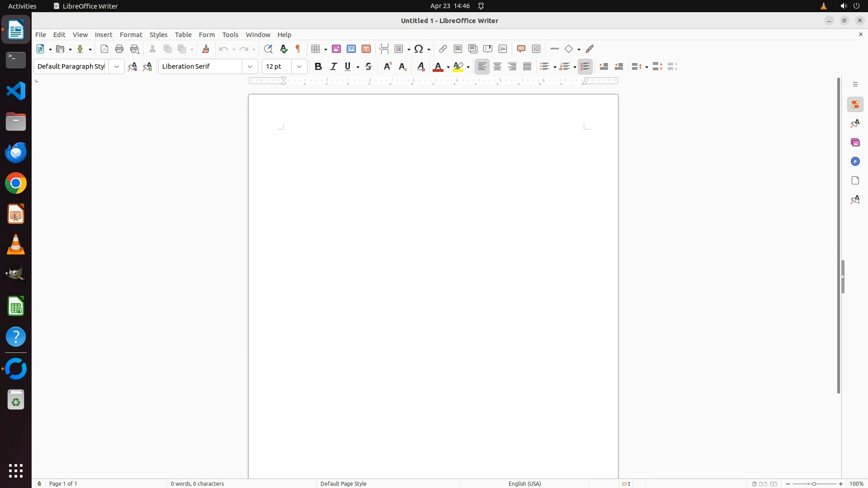Screen dimensions: 868x488
Task: Click Default Page Style in the status bar
Action: (x=343, y=483)
